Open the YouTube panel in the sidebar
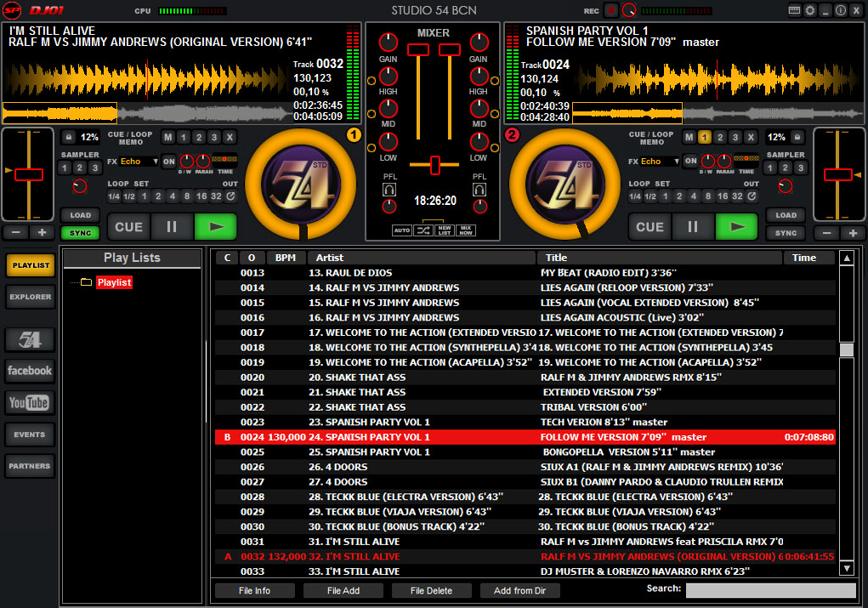The image size is (868, 608). [x=29, y=402]
